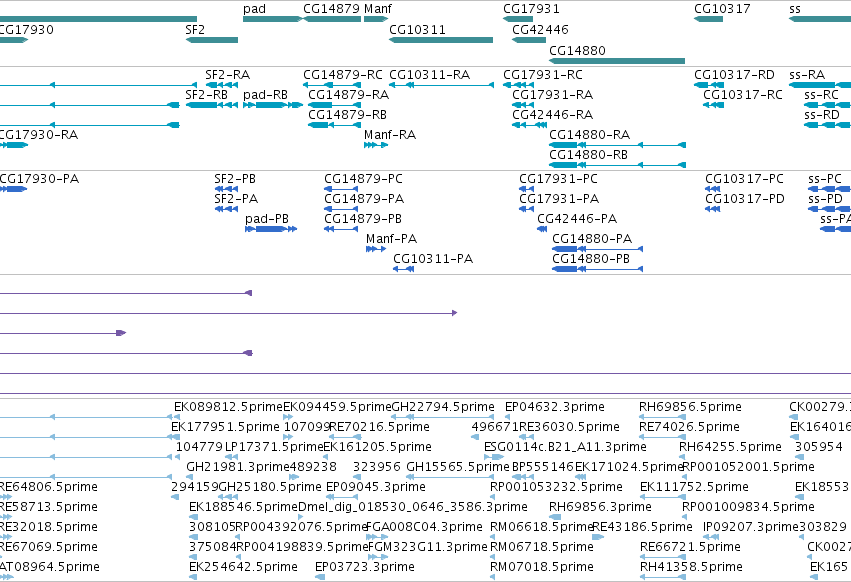Click protein CG17931-PC
Viewport: 851px width, 582px height.
[526, 189]
